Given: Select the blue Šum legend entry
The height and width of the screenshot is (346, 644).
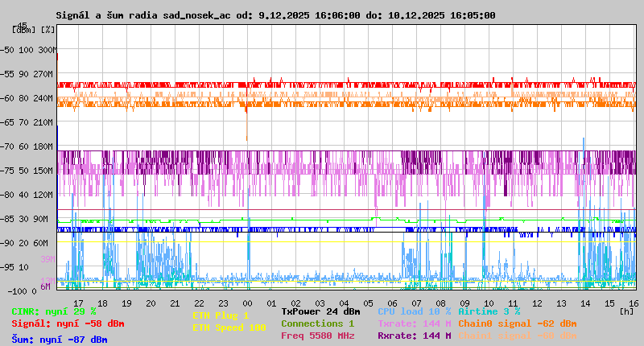Looking at the screenshot, I should tap(60, 339).
